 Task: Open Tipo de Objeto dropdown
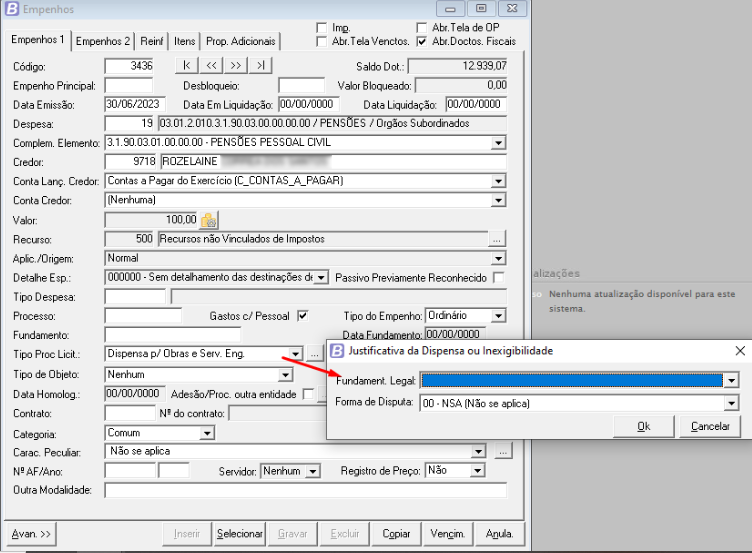(285, 375)
